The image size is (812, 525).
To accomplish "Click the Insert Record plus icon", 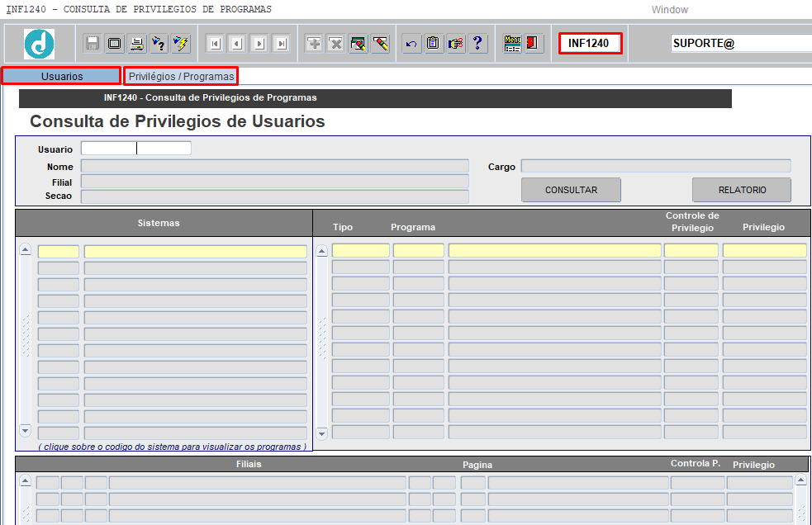I will (x=314, y=44).
